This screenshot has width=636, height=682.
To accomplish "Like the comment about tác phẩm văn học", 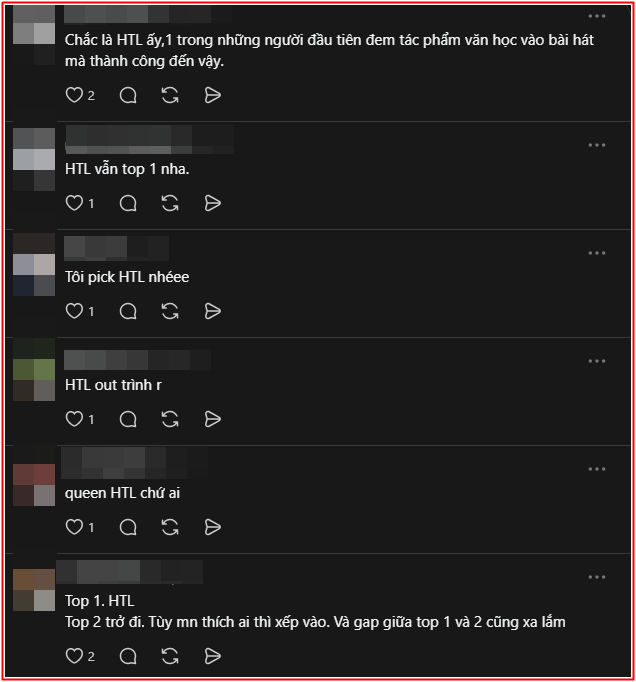I will tap(74, 95).
